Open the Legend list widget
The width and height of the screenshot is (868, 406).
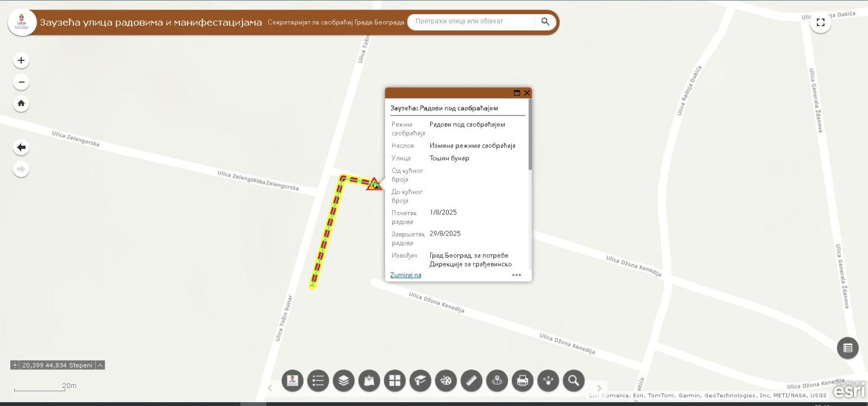pyautogui.click(x=318, y=380)
